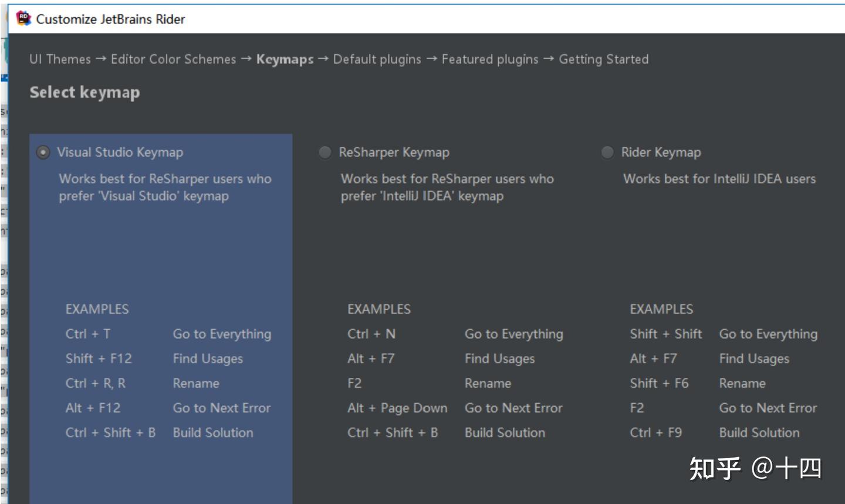Click the bold Keymaps breadcrumb label
Viewport: 845px width, 504px height.
[x=284, y=59]
